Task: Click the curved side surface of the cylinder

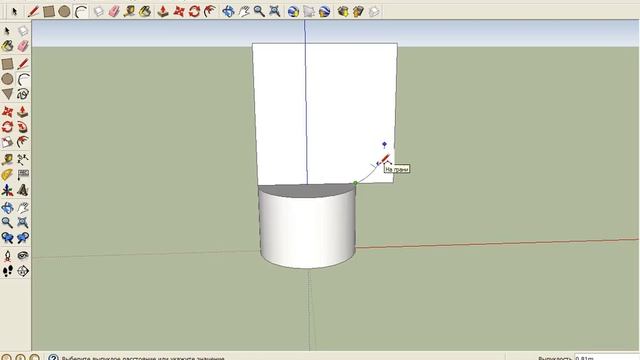Action: pyautogui.click(x=307, y=231)
